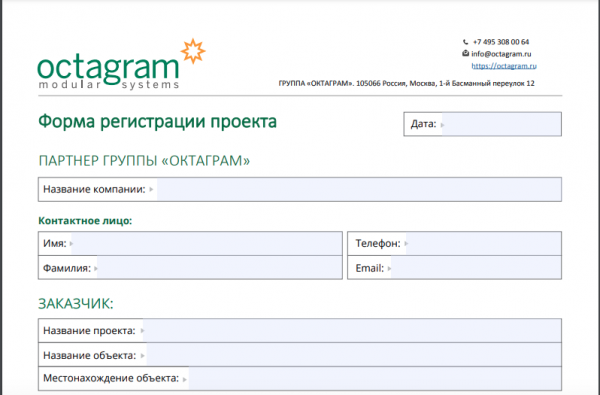
Task: Click the Название объекта input field
Action: [354, 355]
